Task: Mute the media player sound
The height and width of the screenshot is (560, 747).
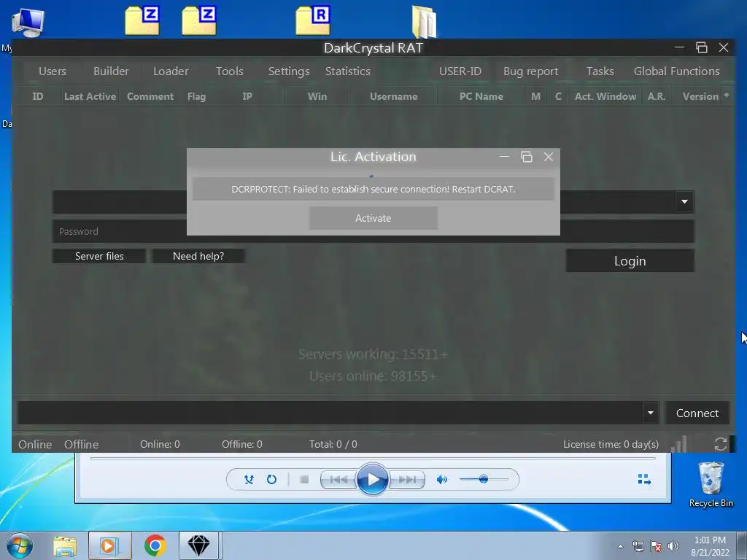Action: click(x=441, y=480)
